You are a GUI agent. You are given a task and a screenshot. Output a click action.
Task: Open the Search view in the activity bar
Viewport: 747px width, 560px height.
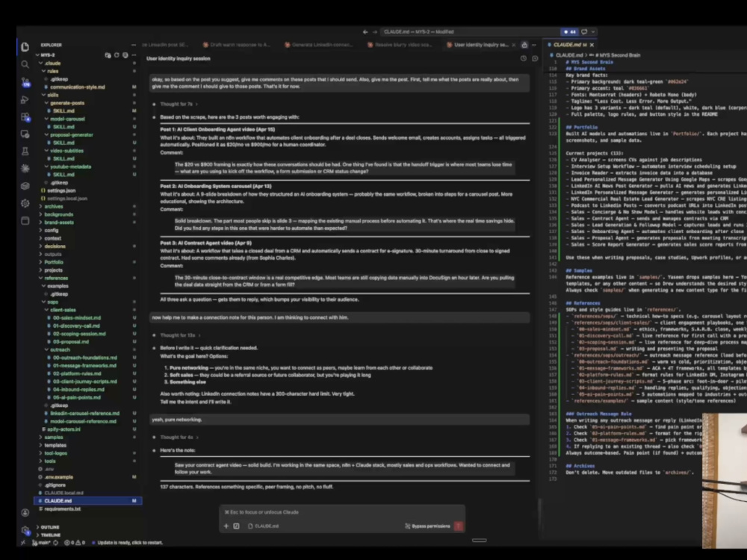click(25, 64)
